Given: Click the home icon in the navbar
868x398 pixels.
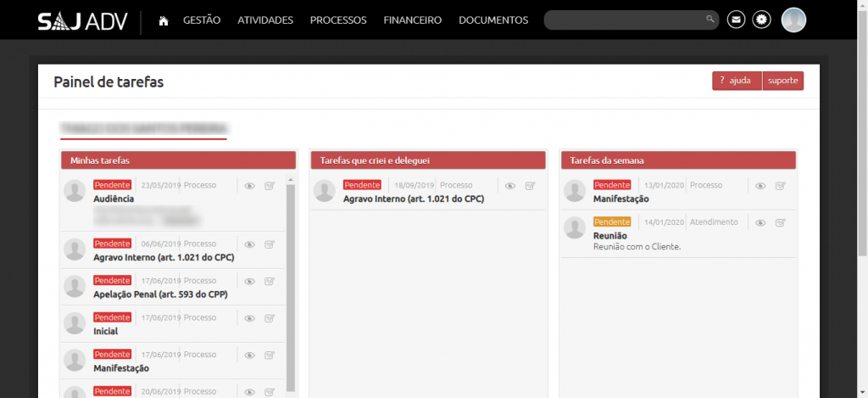Looking at the screenshot, I should click(x=164, y=20).
